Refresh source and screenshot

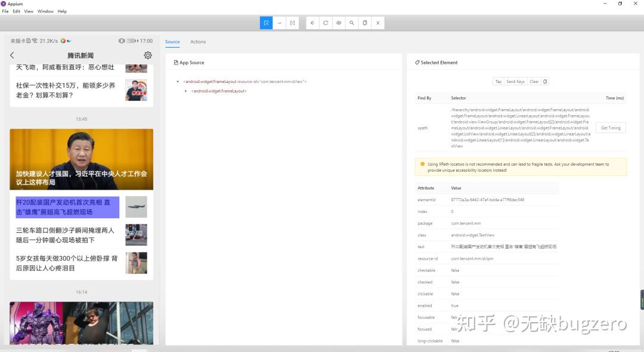tap(326, 23)
